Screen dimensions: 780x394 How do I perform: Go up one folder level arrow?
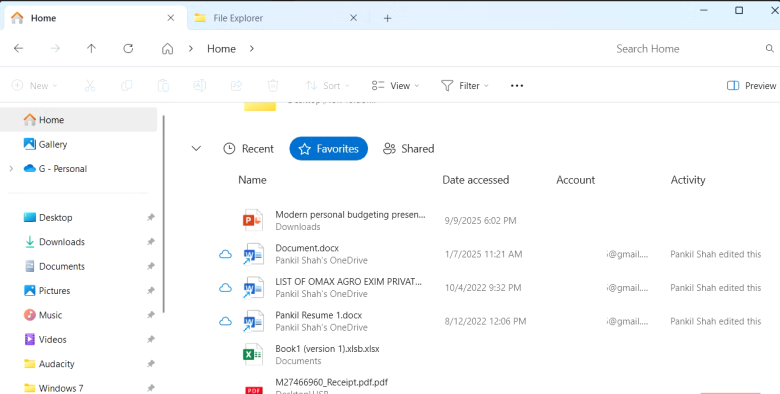pos(92,48)
